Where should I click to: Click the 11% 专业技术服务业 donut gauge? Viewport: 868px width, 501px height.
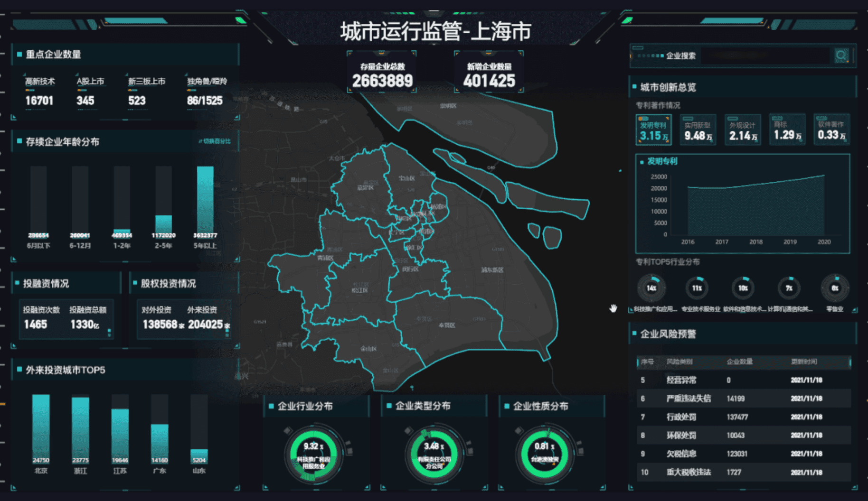(x=697, y=288)
